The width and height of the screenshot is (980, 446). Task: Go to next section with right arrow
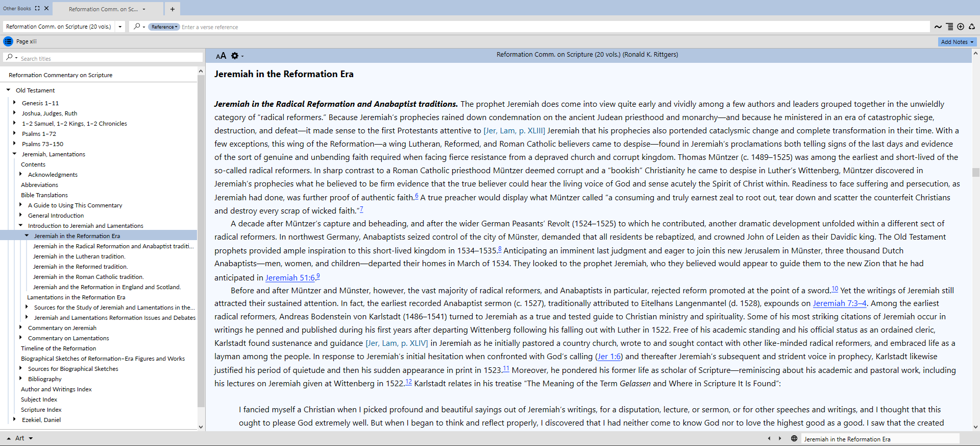tap(780, 438)
